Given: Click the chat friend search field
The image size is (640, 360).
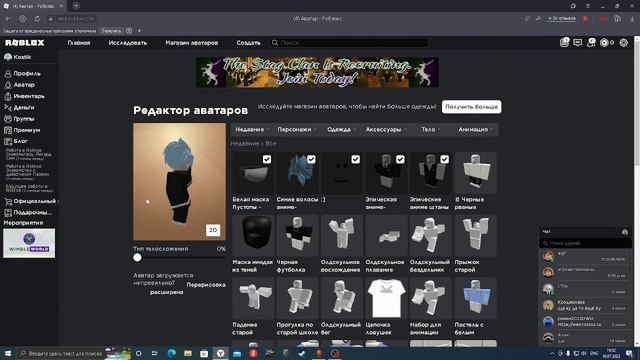Looking at the screenshot, I should click(x=585, y=243).
